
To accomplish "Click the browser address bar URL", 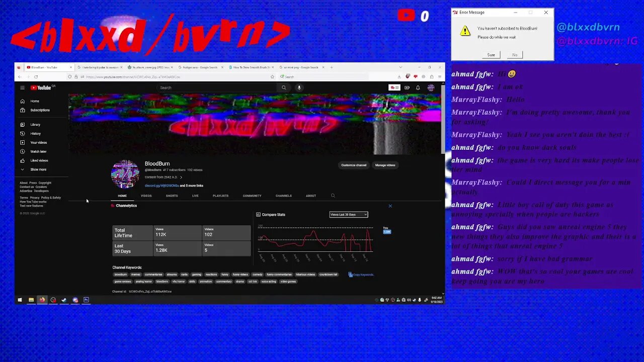I will [x=133, y=77].
